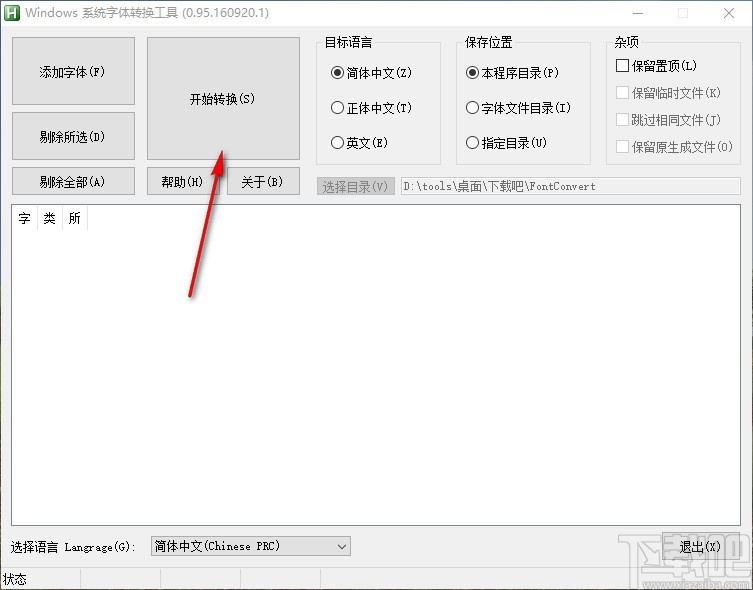Toggle 保留原生成文件(O) checkbox

(674, 146)
